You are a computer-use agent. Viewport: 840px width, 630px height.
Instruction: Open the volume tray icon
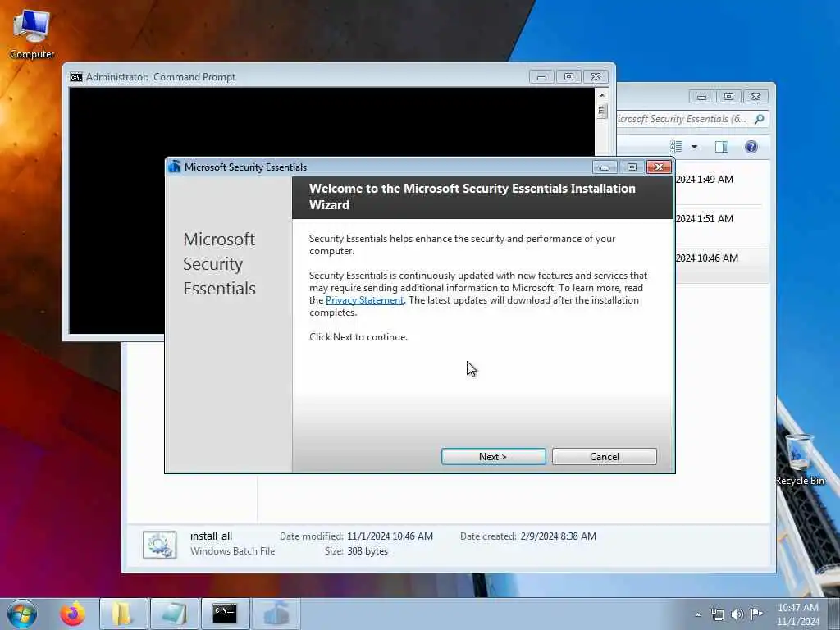click(737, 614)
